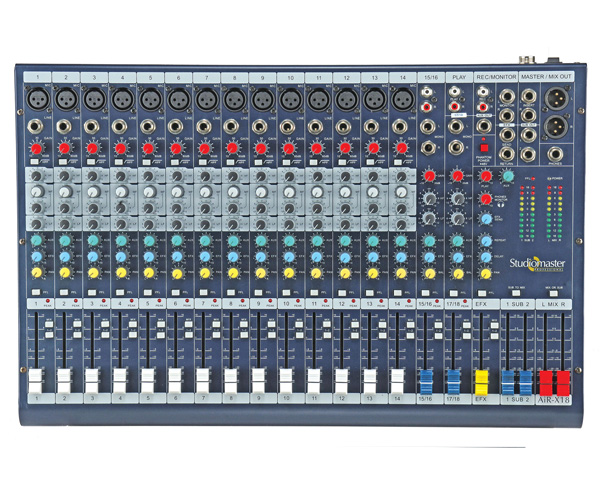Select the AUX OUT jack

pos(483,126)
